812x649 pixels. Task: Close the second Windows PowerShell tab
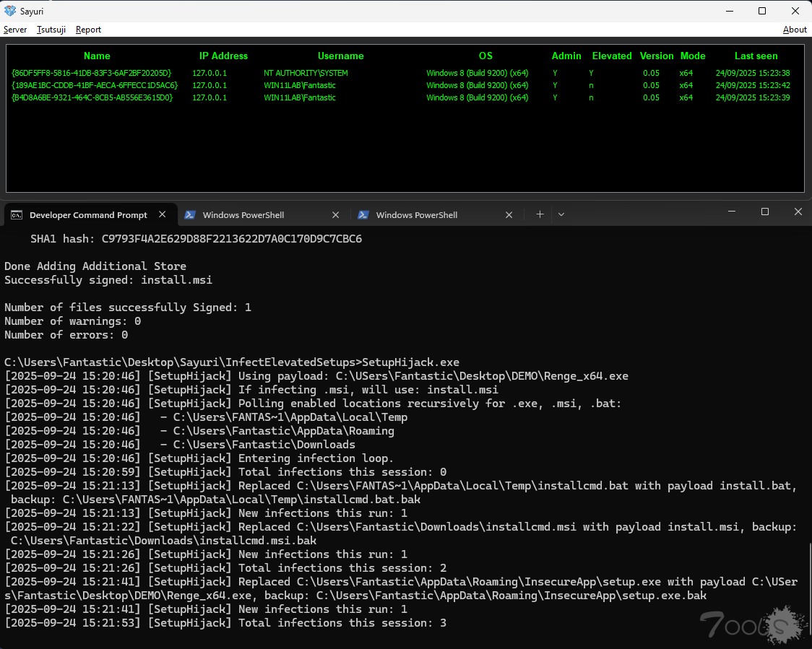509,214
